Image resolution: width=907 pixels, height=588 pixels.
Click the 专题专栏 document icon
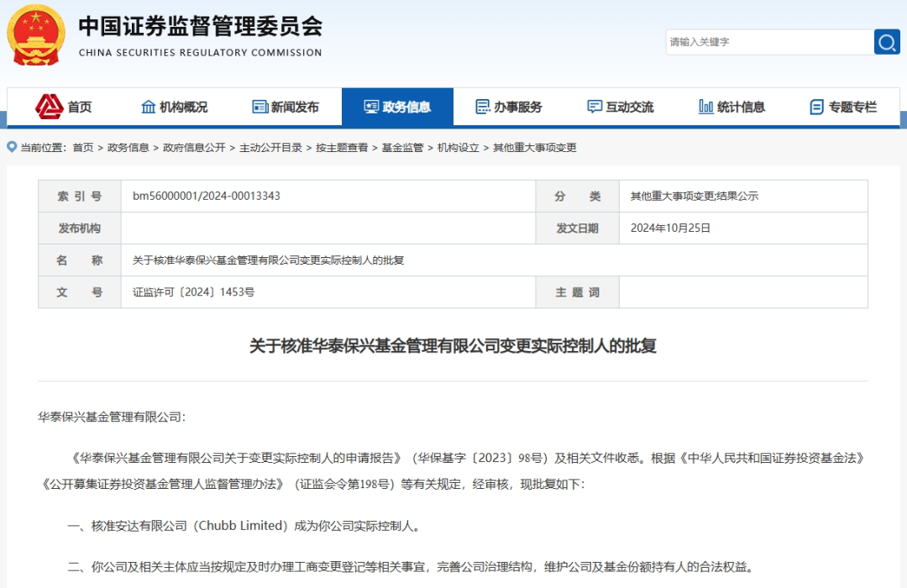click(x=816, y=107)
